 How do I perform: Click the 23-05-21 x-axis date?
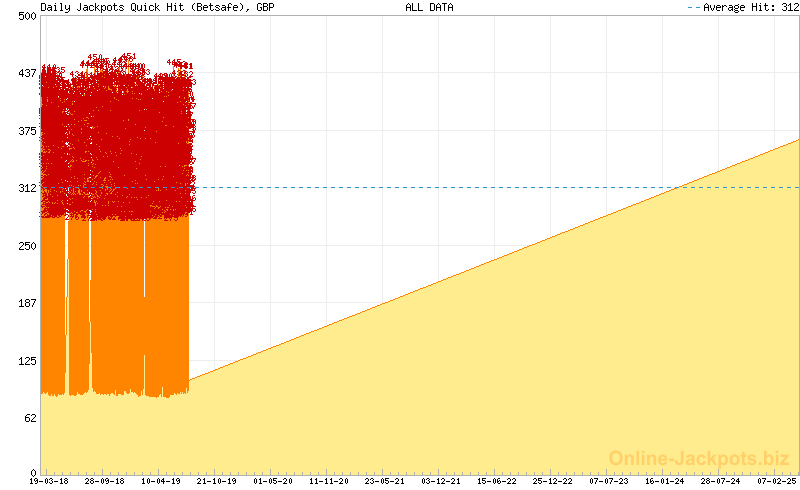[x=385, y=481]
